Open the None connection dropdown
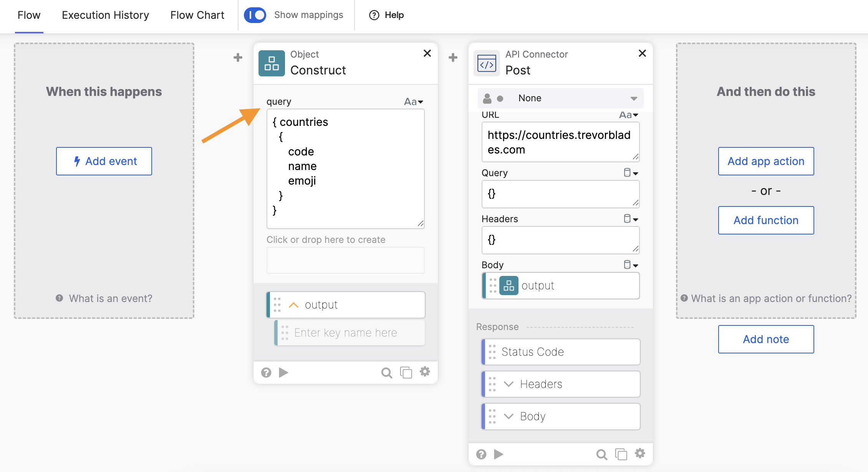The width and height of the screenshot is (868, 472). (560, 98)
